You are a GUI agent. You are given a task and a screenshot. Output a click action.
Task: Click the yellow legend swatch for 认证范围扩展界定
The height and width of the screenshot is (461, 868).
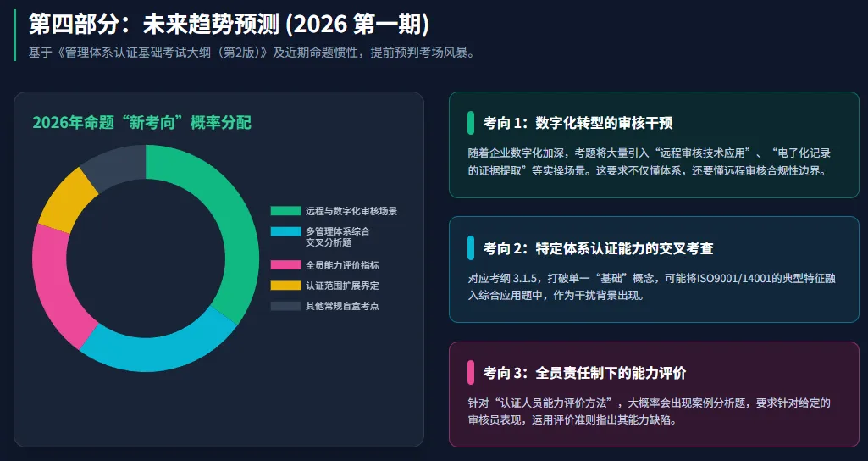pyautogui.click(x=285, y=286)
